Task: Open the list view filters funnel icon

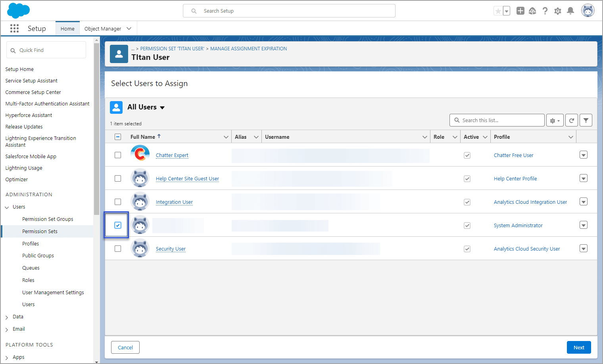Action: (x=586, y=120)
